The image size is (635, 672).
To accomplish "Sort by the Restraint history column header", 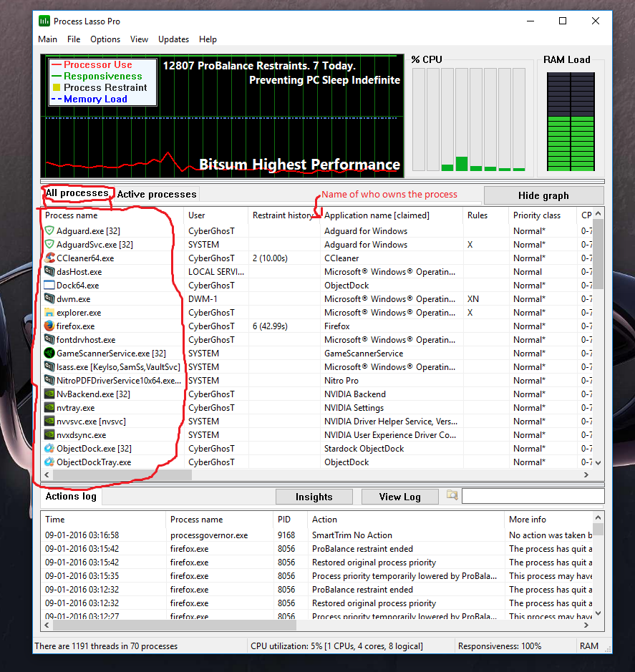I will click(284, 215).
